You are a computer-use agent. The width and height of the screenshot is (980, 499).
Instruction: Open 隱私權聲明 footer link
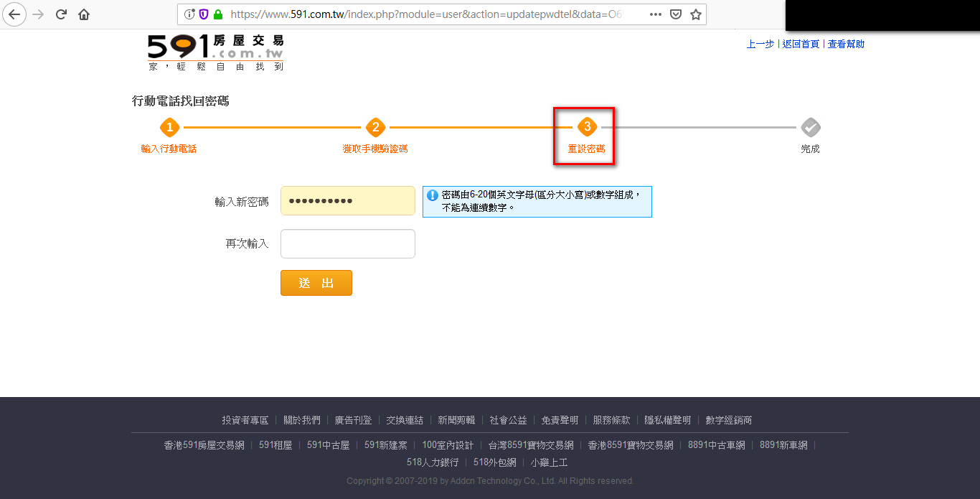point(668,420)
